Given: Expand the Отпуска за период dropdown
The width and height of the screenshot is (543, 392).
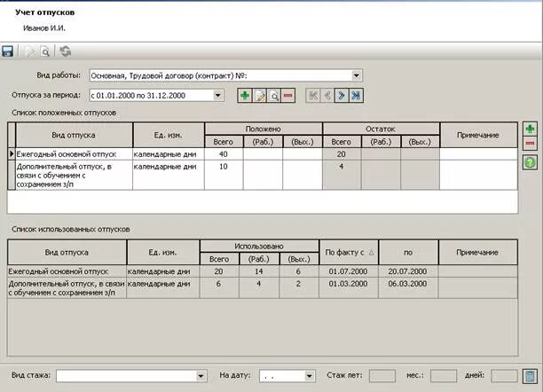Looking at the screenshot, I should tap(217, 95).
